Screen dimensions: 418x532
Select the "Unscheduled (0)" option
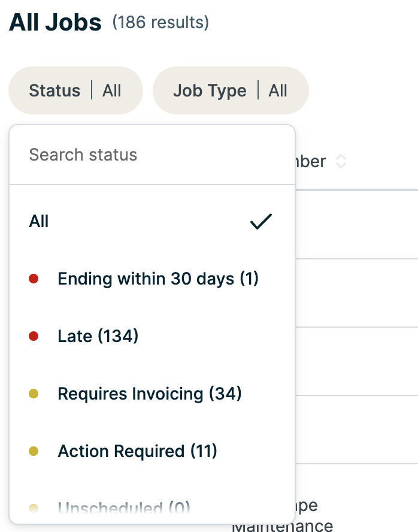point(124,508)
